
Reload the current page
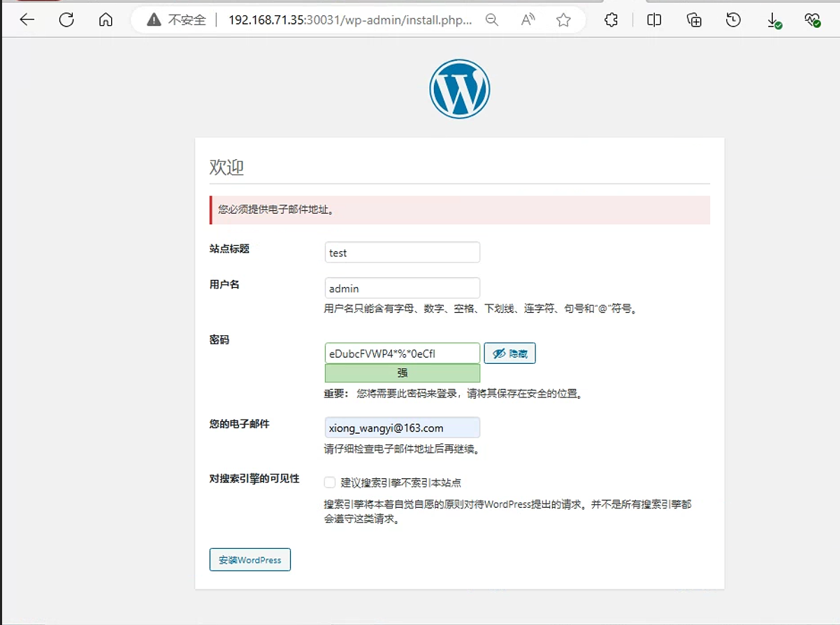point(66,20)
